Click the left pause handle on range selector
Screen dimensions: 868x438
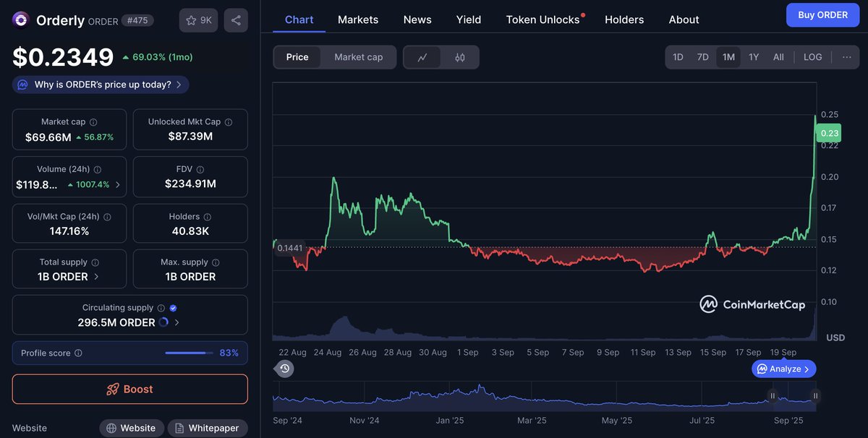(773, 396)
